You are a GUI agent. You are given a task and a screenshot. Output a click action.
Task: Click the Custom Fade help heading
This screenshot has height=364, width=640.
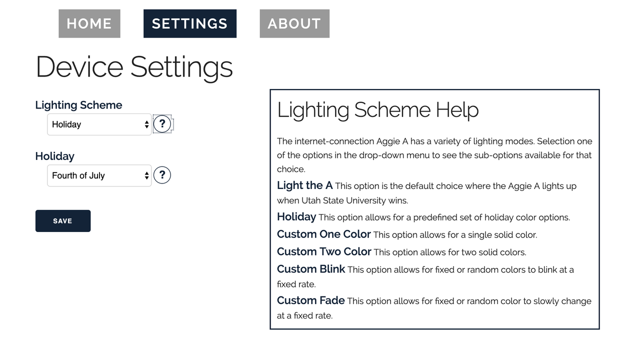pyautogui.click(x=311, y=300)
